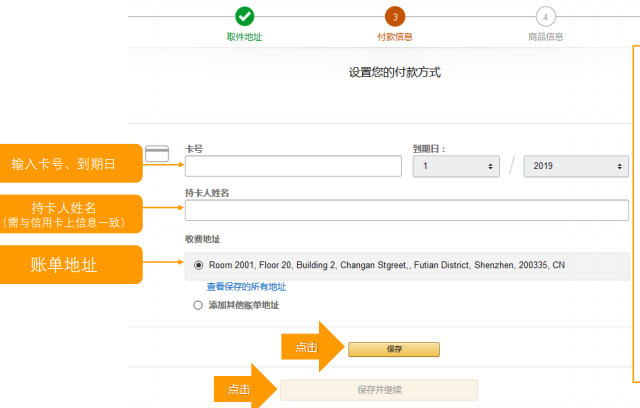
Task: Go to the 商品信息 step
Action: coord(545,37)
